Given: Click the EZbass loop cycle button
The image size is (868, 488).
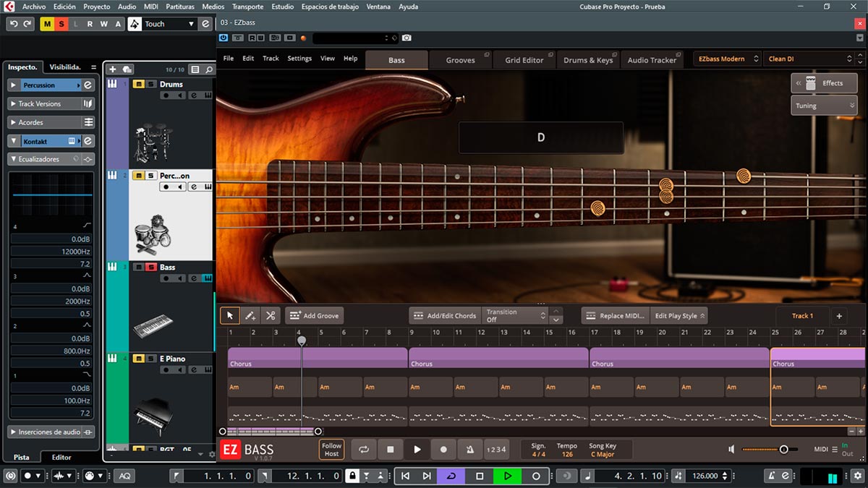Looking at the screenshot, I should pos(364,449).
